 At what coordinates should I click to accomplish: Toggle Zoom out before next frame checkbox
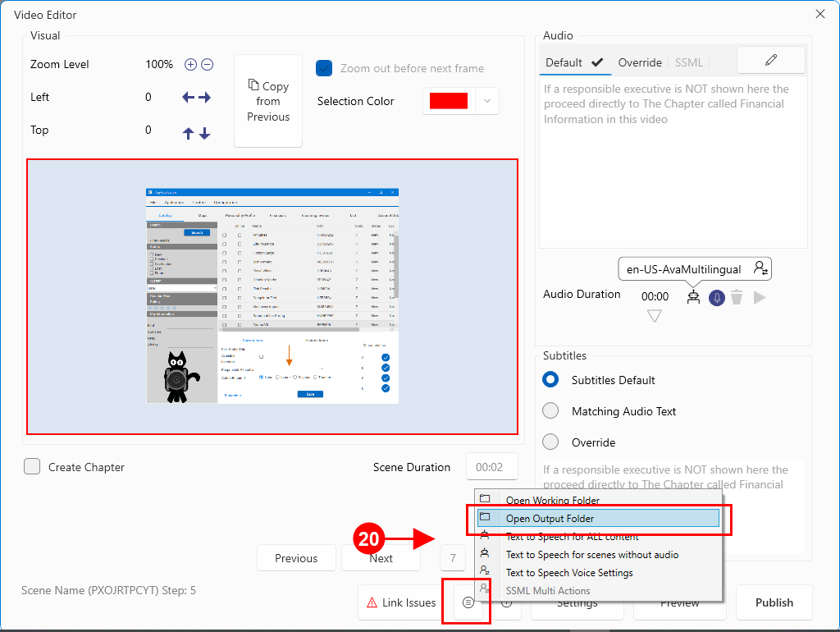pyautogui.click(x=324, y=69)
